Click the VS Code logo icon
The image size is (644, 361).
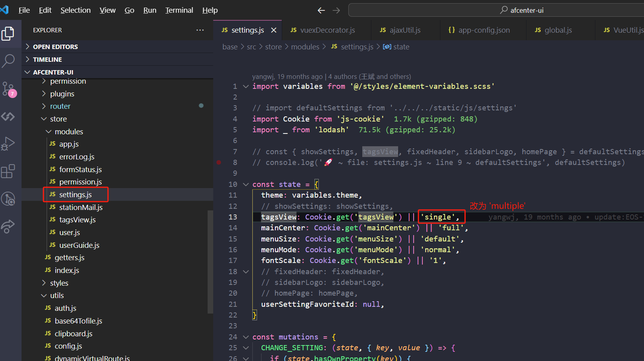4,10
